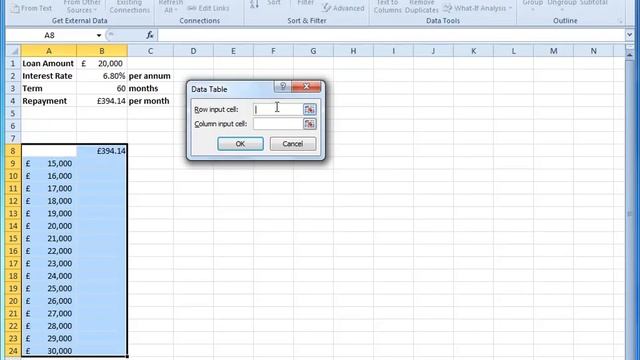The height and width of the screenshot is (360, 640).
Task: Click the select-all corner of the sheet
Action: [13, 51]
